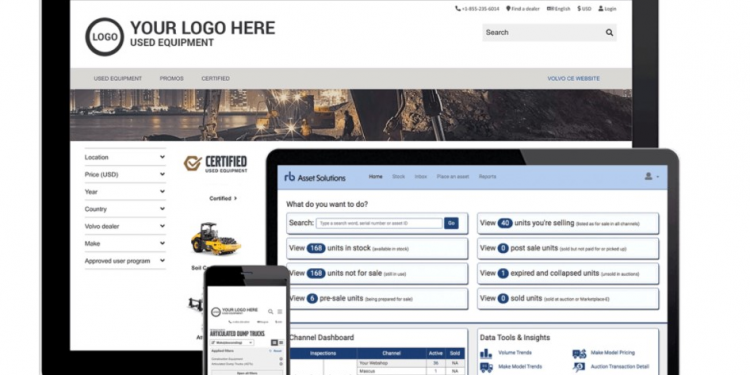Click the magnifier icon in the desktop Search box
Image resolution: width=750 pixels, height=375 pixels.
point(609,33)
